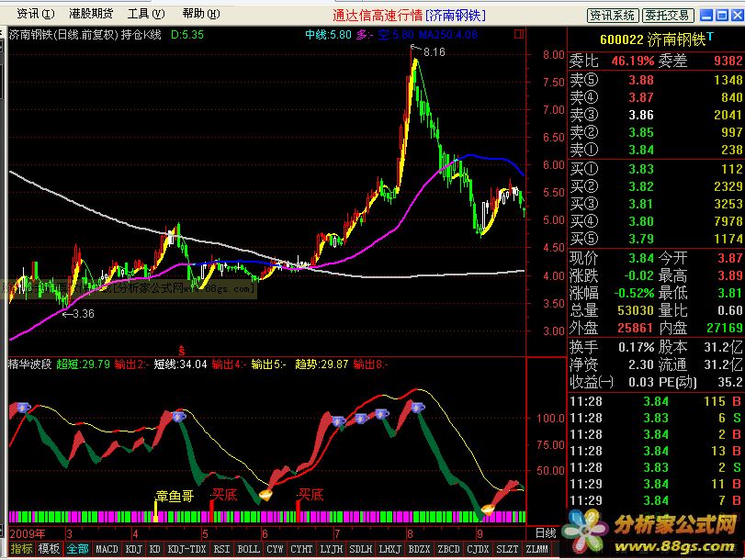
Task: Click the blue cup icon near mid-April
Action: [x=178, y=417]
